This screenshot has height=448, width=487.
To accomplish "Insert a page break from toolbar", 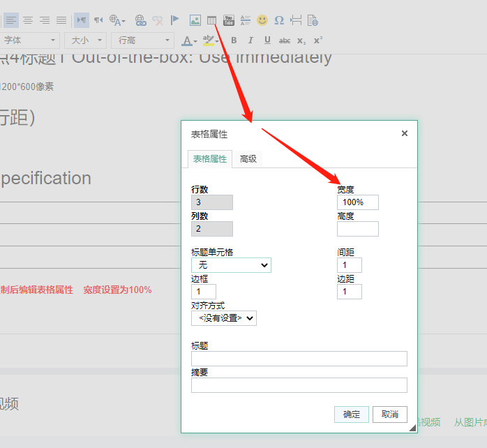I will (296, 20).
